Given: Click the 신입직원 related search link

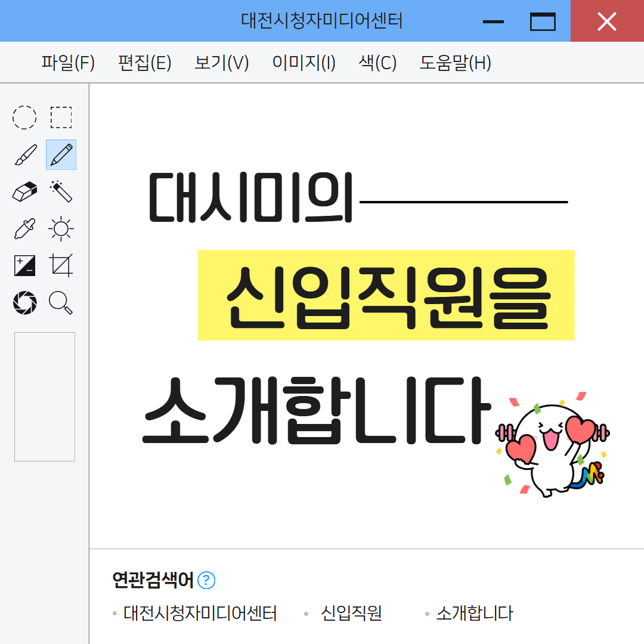Looking at the screenshot, I should (351, 613).
